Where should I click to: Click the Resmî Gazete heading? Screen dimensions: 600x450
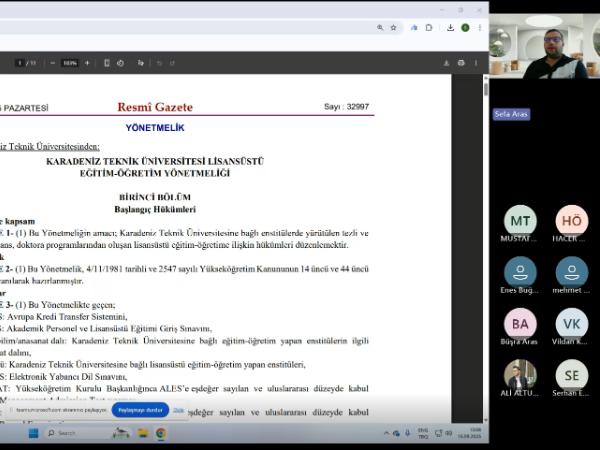click(x=155, y=107)
